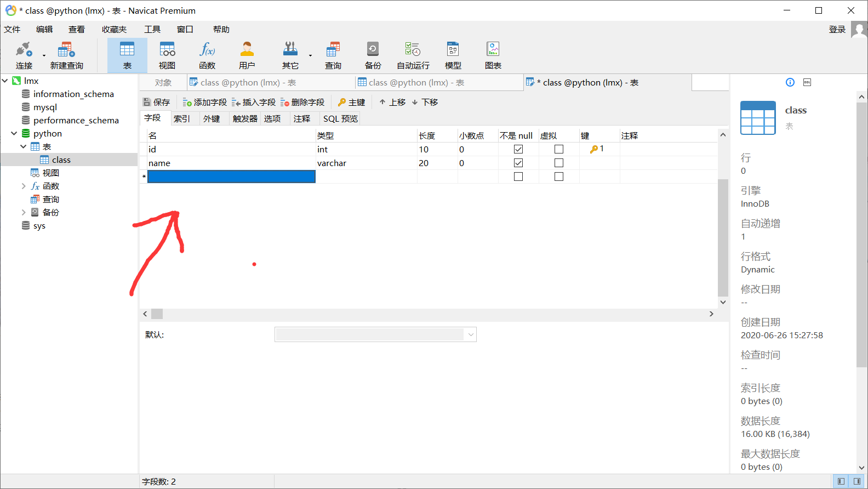
Task: Open the Default (默认) combo box
Action: (375, 334)
